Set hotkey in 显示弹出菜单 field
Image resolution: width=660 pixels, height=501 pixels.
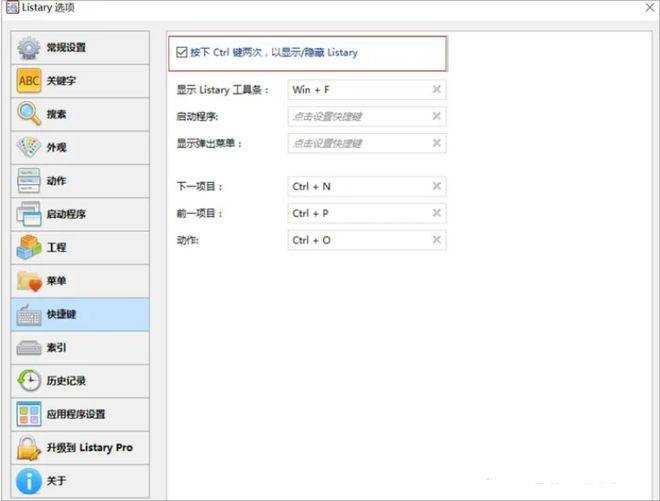[x=367, y=143]
